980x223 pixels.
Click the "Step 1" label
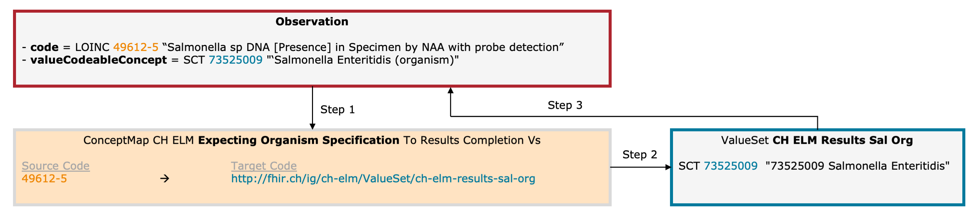[x=337, y=110]
